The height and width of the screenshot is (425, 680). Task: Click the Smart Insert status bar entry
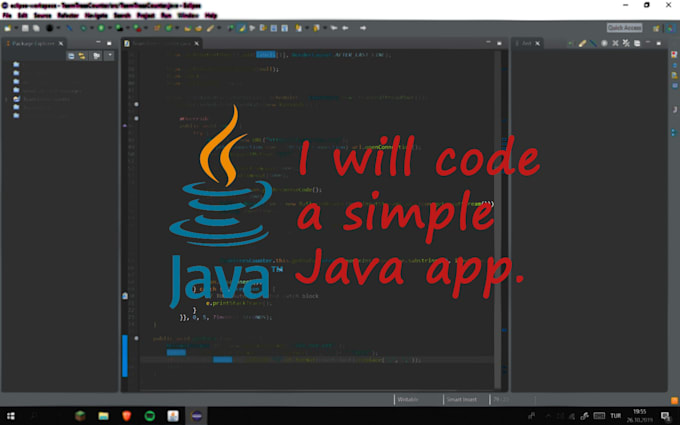(x=461, y=399)
